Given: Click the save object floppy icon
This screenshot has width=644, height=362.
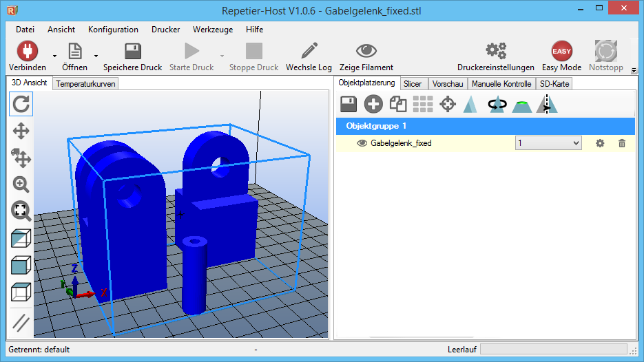Looking at the screenshot, I should [349, 104].
